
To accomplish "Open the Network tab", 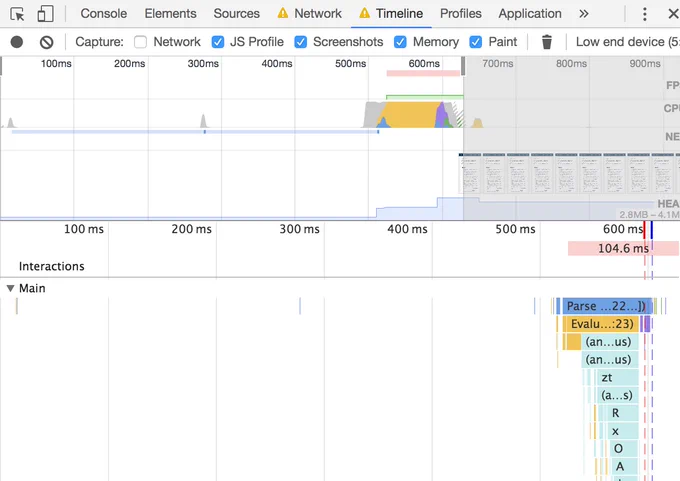I will point(310,14).
